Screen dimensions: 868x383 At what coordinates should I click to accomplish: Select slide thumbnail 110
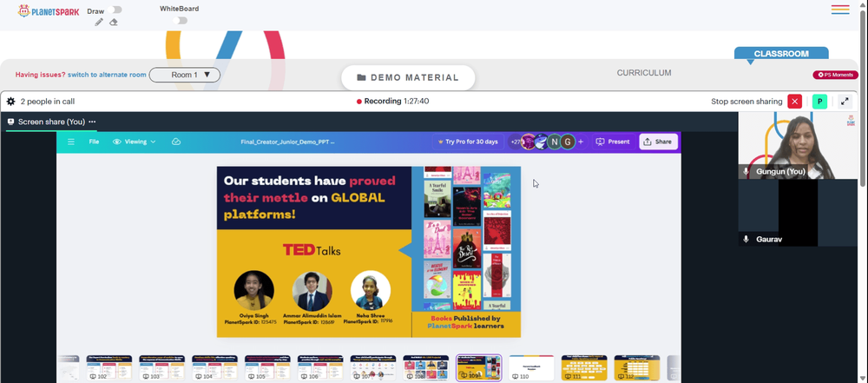click(x=531, y=367)
